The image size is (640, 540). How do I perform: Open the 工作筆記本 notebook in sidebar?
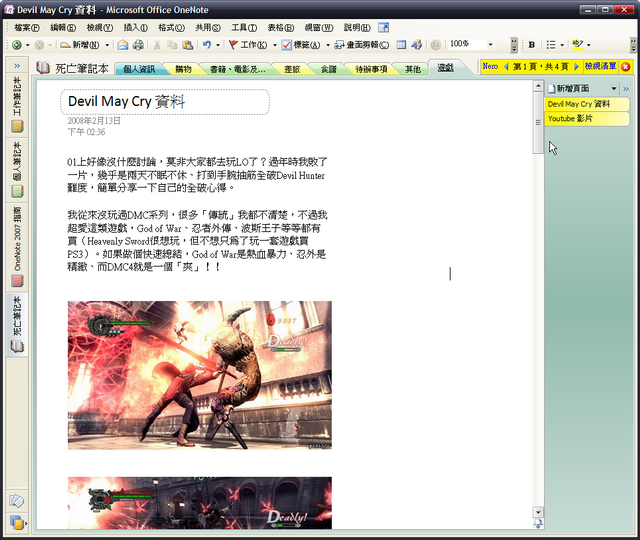tap(17, 105)
